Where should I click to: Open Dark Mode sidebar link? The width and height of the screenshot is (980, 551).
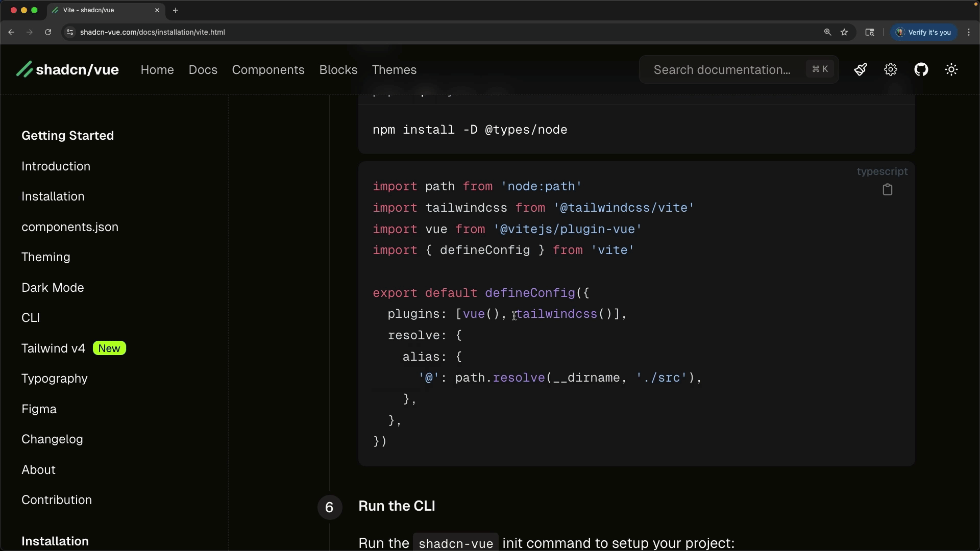53,288
